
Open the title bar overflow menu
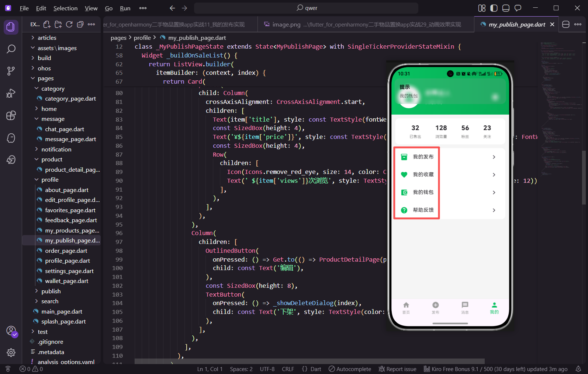[143, 8]
